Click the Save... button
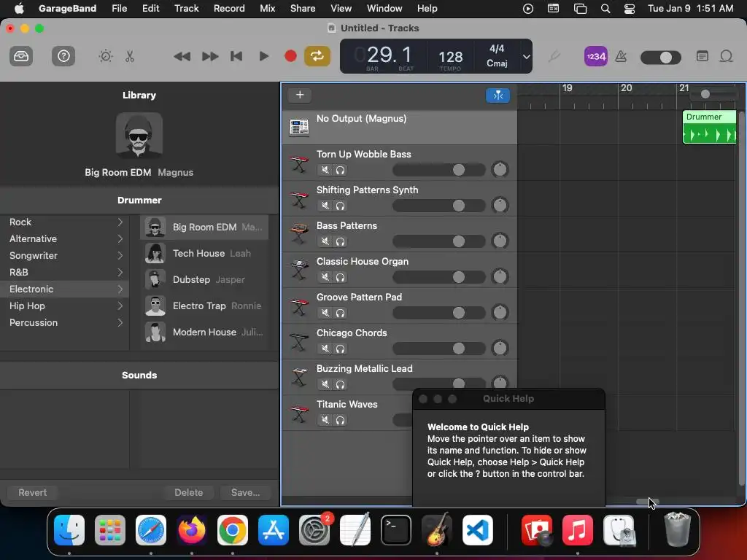The width and height of the screenshot is (747, 560). click(245, 492)
